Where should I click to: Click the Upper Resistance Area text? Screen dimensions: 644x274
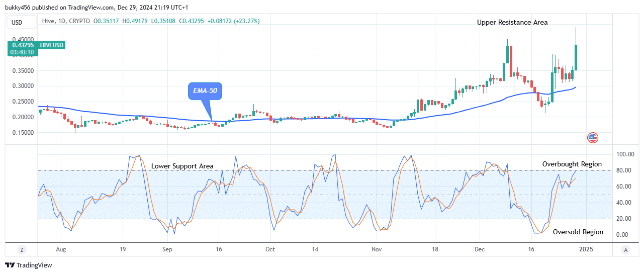click(512, 22)
